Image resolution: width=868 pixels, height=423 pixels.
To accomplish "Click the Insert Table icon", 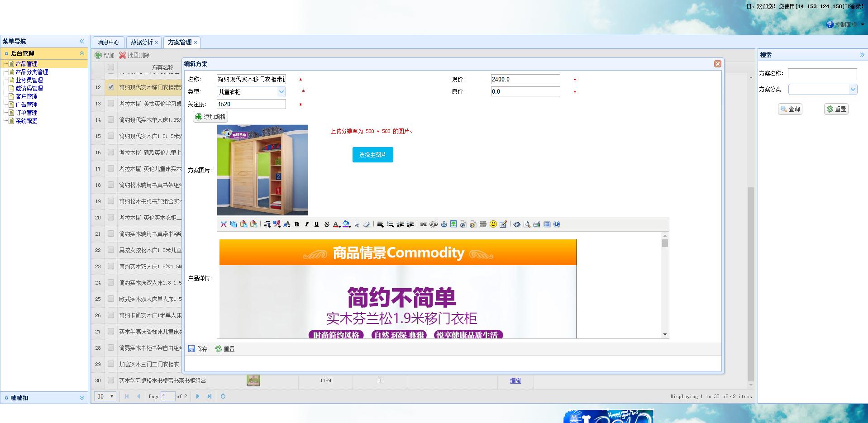I will [x=503, y=224].
